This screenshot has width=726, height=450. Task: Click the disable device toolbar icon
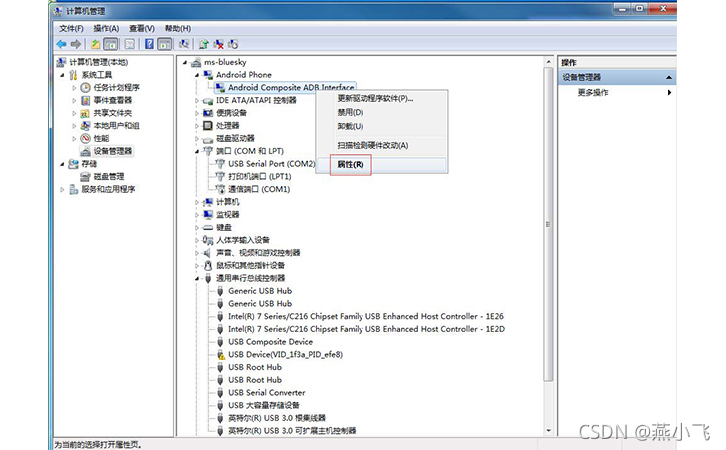pyautogui.click(x=233, y=44)
